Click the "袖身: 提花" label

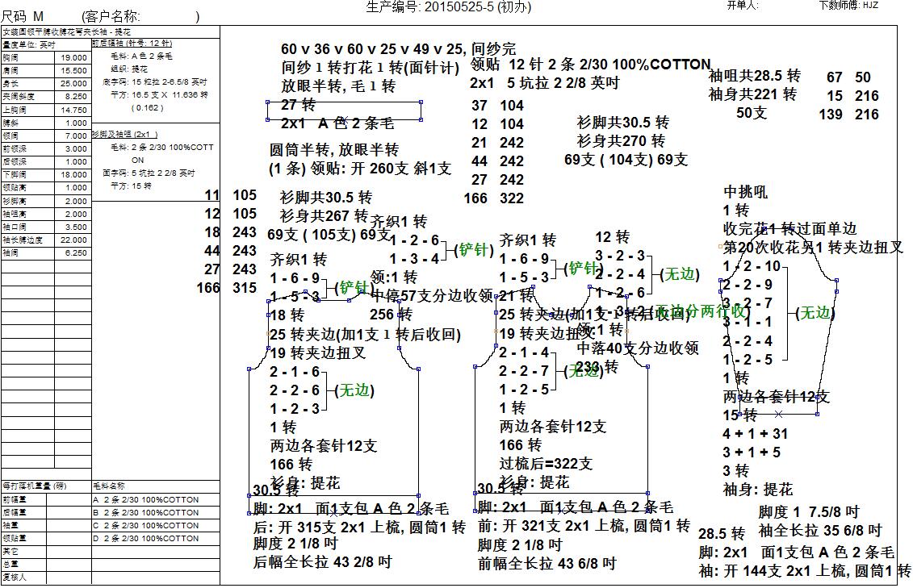click(757, 489)
